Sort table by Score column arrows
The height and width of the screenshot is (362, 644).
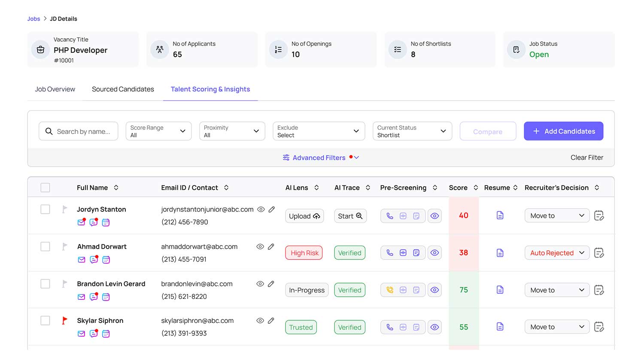pos(476,188)
